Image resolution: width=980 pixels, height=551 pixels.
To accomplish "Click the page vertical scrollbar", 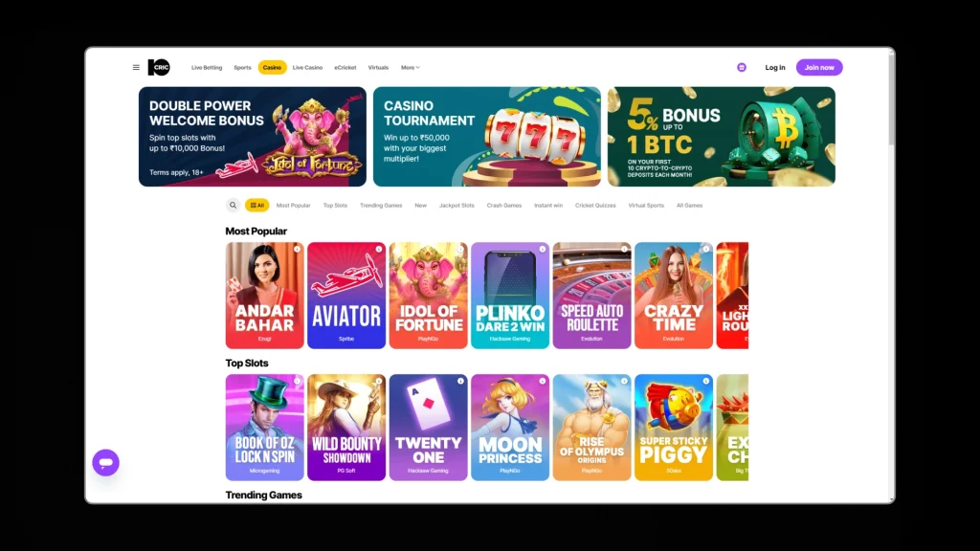I will (x=891, y=99).
